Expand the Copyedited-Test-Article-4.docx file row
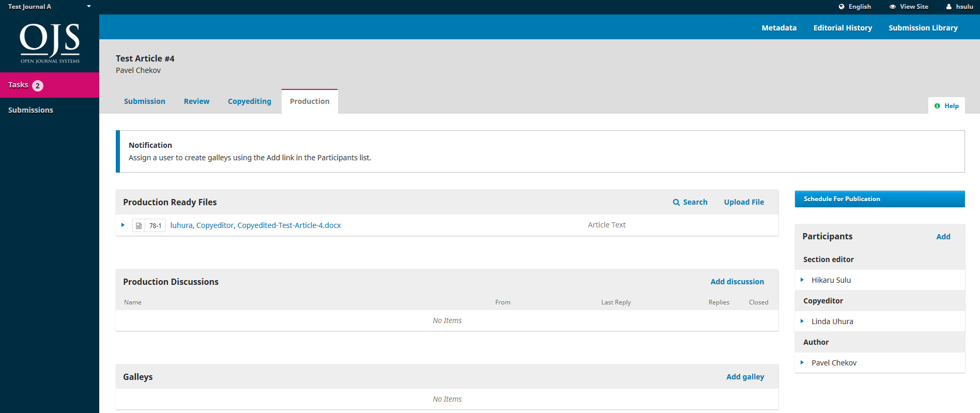 123,225
